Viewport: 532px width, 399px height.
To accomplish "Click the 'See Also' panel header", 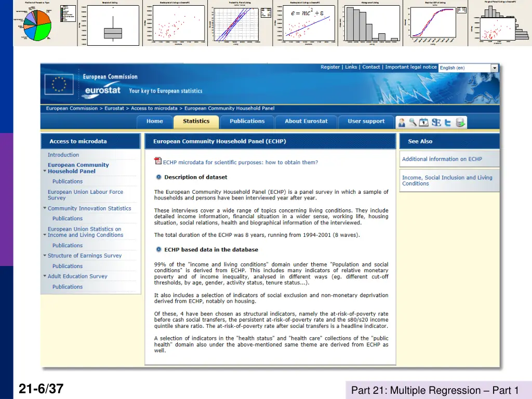I will 449,141.
